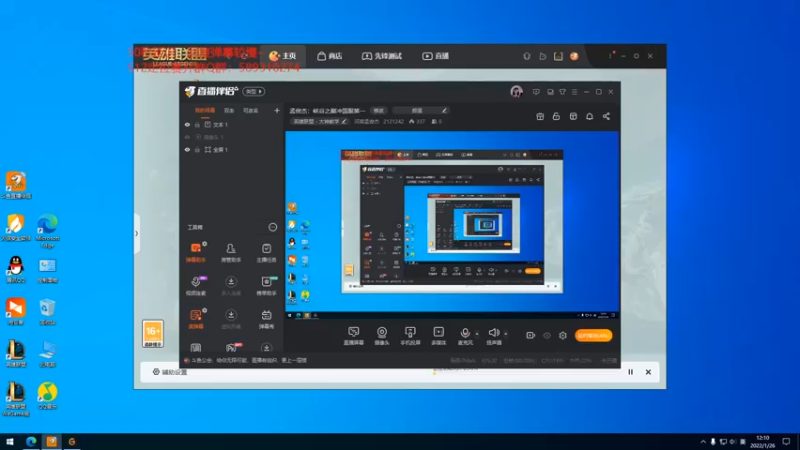Collapse the toolbox panel with the round button
Screen dimensions: 800x450
pyautogui.click(x=272, y=227)
